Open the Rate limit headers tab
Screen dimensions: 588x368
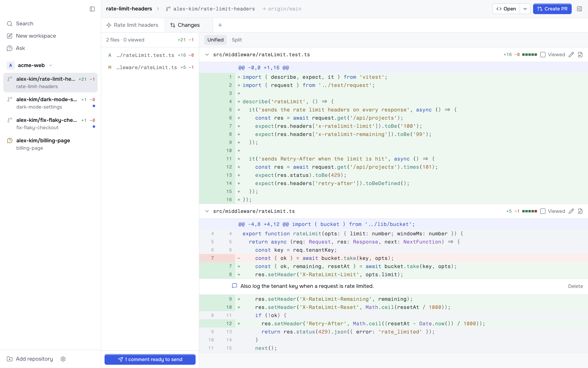(133, 25)
